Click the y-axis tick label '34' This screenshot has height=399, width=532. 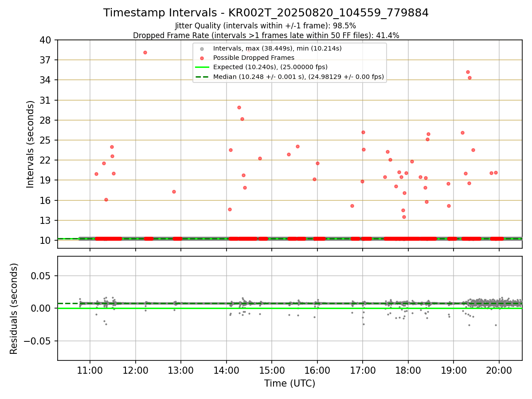(x=46, y=80)
